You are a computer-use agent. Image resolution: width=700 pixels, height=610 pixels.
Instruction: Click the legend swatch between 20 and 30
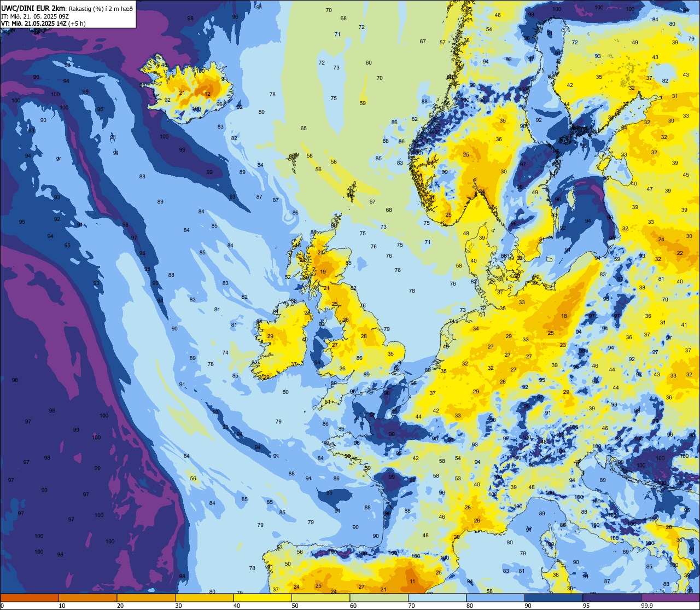(x=146, y=597)
